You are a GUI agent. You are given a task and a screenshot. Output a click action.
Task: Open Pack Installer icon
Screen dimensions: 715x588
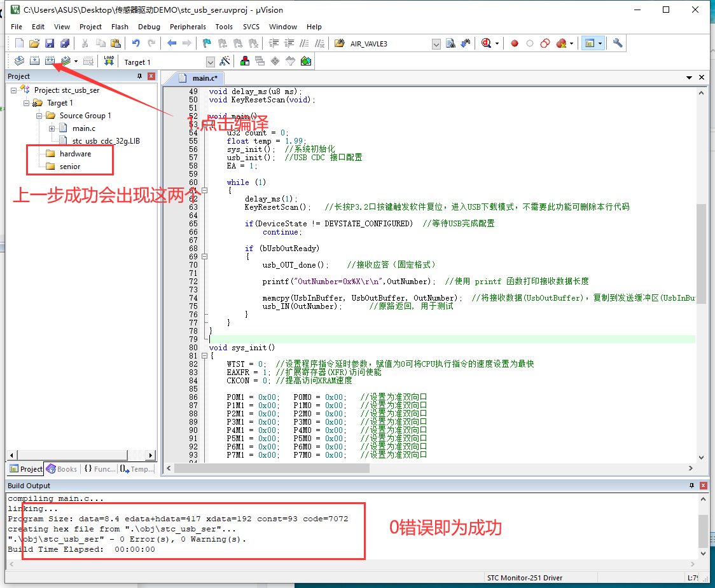(306, 60)
